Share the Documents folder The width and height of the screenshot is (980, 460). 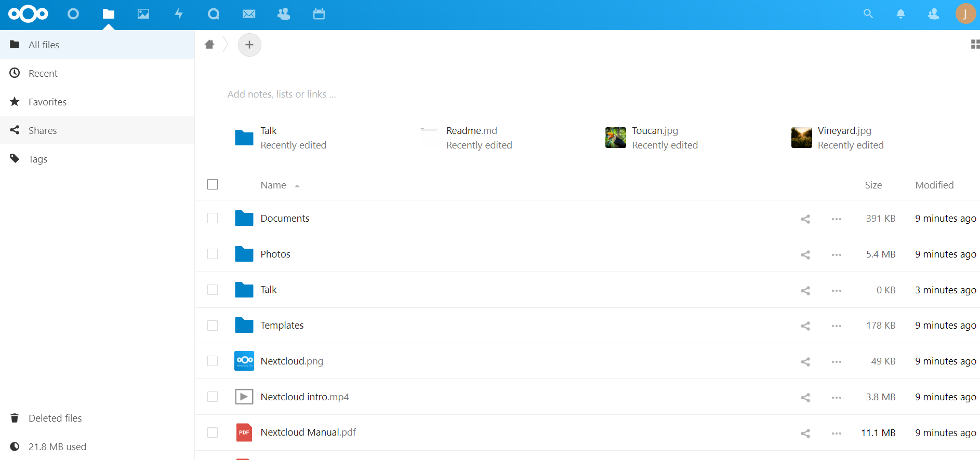click(x=805, y=219)
